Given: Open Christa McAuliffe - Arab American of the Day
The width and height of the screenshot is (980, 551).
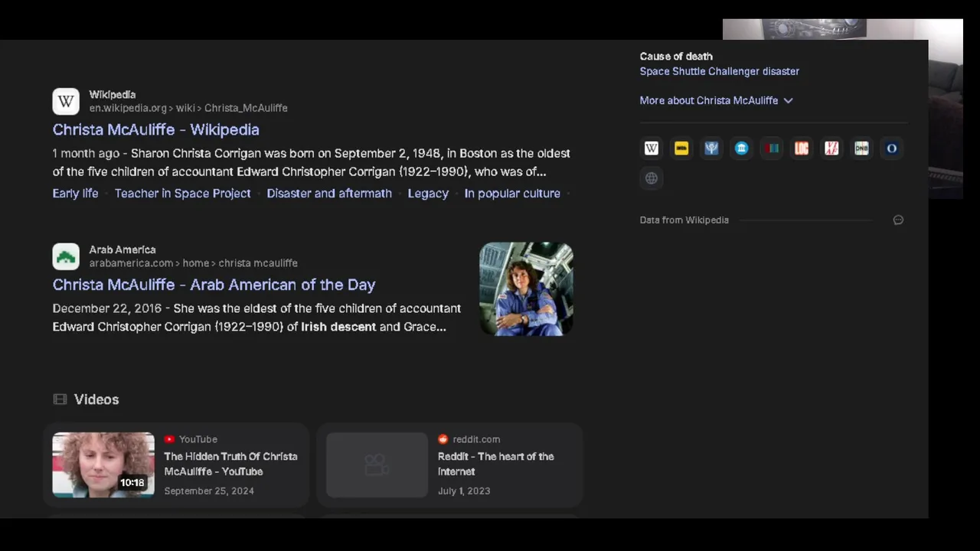Looking at the screenshot, I should (x=214, y=285).
